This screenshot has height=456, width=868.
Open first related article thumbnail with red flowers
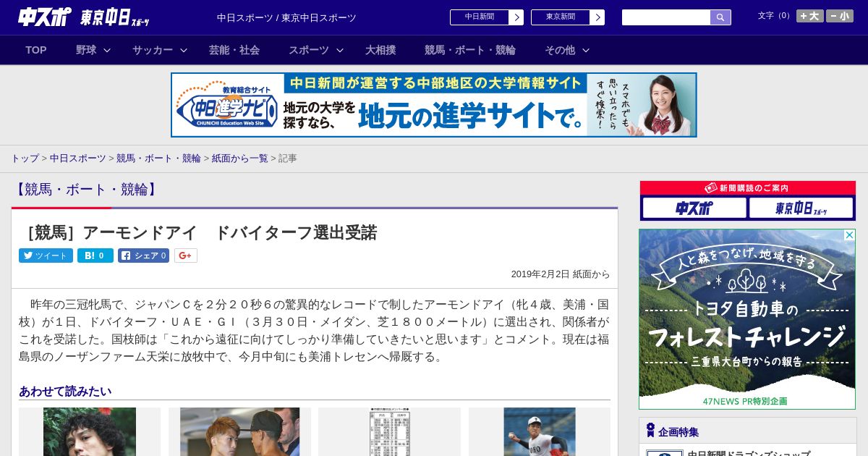90,431
